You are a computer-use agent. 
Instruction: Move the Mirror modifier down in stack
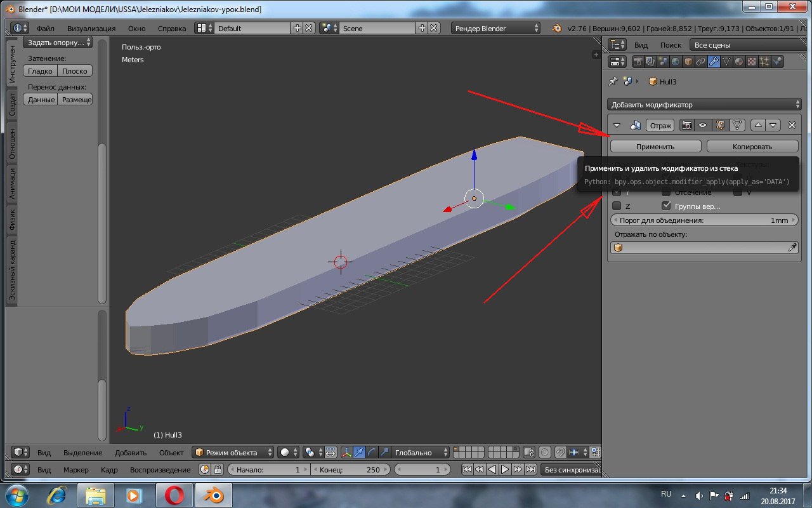(773, 125)
